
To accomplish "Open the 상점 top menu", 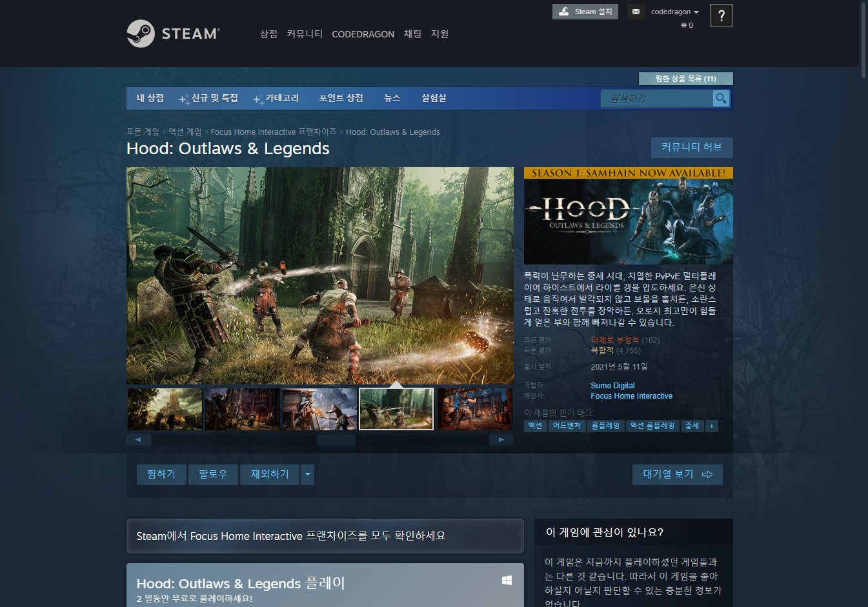I will pos(268,34).
